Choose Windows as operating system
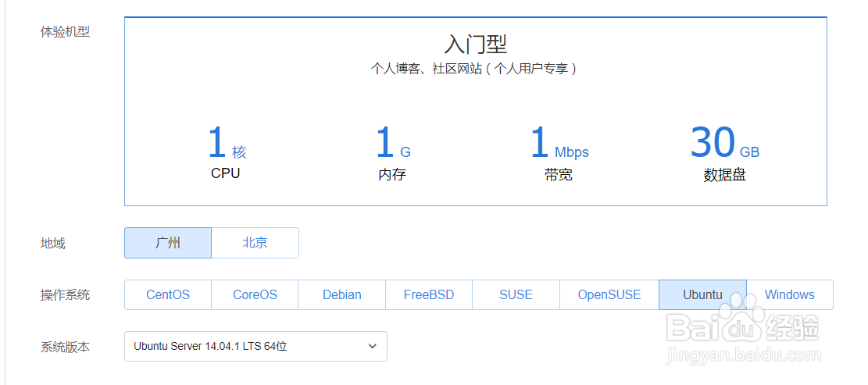868x385 pixels. (789, 295)
